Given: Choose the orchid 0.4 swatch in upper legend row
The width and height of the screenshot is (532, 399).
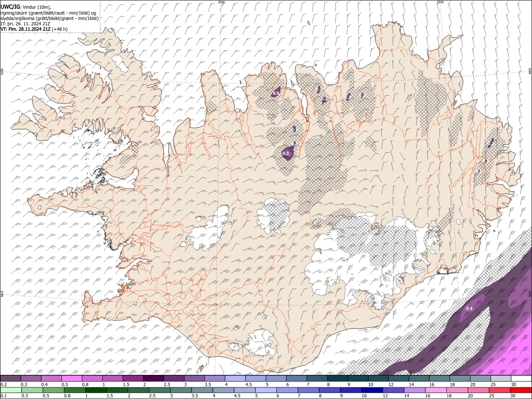Looking at the screenshot, I should tap(51, 379).
